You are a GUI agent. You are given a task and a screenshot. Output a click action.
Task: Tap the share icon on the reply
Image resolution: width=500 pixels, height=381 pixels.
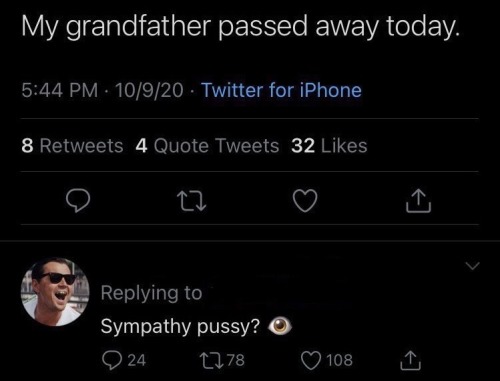[x=410, y=361]
